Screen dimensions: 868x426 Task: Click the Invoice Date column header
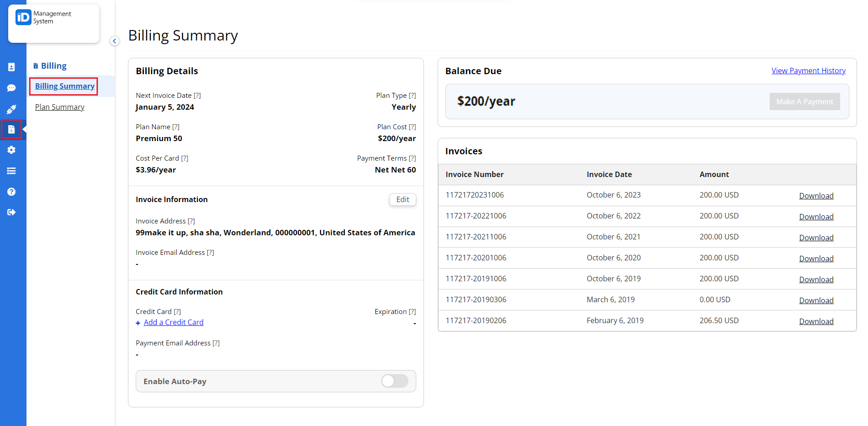click(x=609, y=174)
